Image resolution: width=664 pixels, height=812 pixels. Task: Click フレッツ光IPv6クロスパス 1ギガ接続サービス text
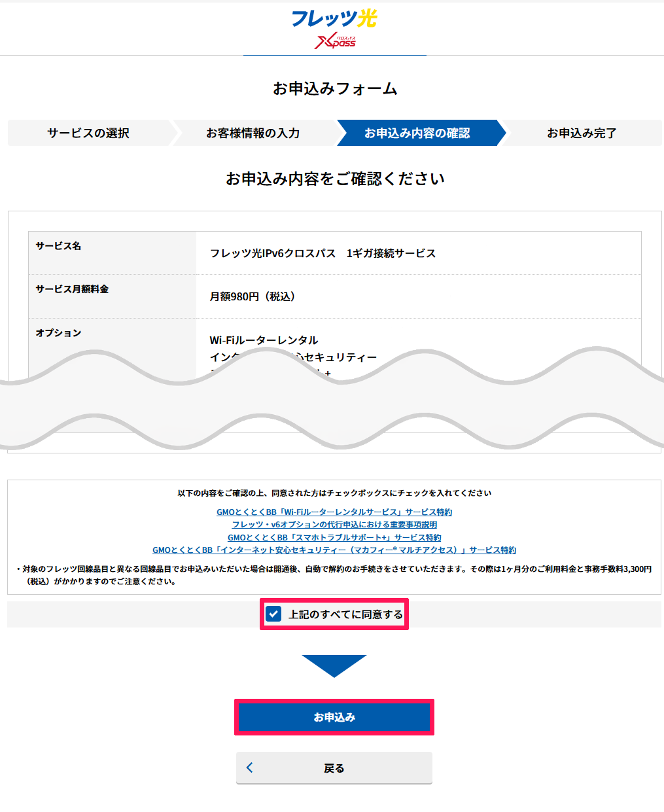323,253
